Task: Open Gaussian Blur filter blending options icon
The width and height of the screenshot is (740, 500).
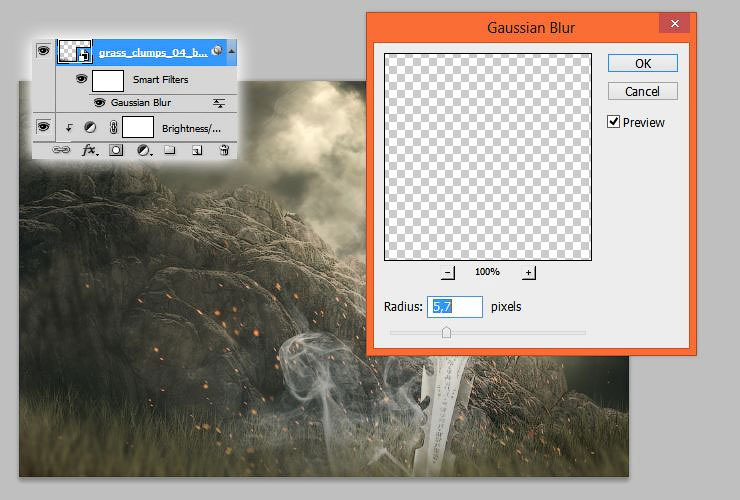Action: [x=219, y=103]
